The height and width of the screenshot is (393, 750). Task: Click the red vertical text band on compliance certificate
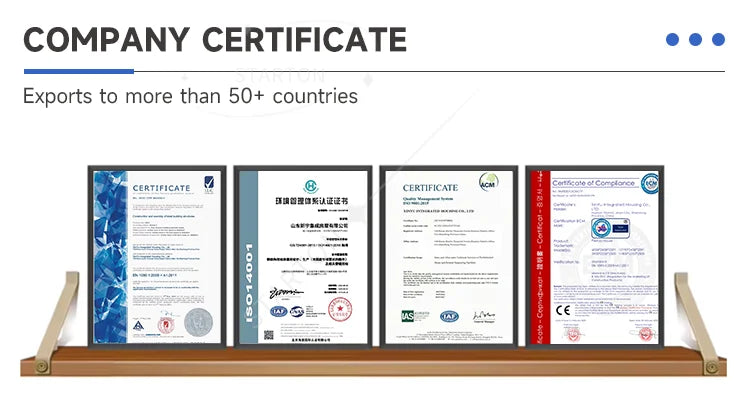pos(540,257)
